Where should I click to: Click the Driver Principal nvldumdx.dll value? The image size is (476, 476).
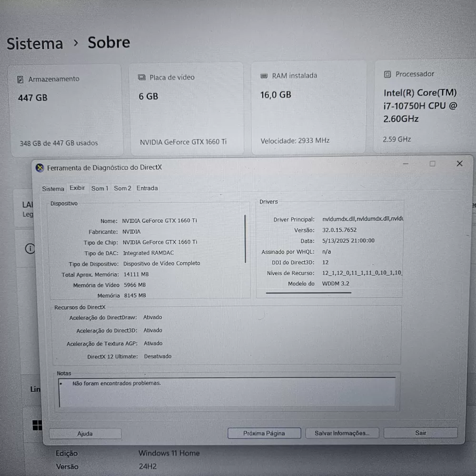click(x=363, y=218)
